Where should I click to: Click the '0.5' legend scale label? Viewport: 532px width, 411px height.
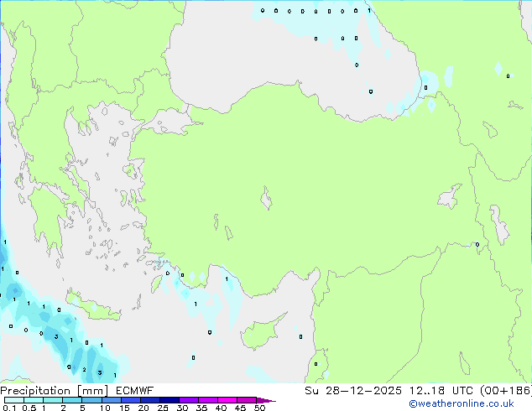[x=29, y=408]
